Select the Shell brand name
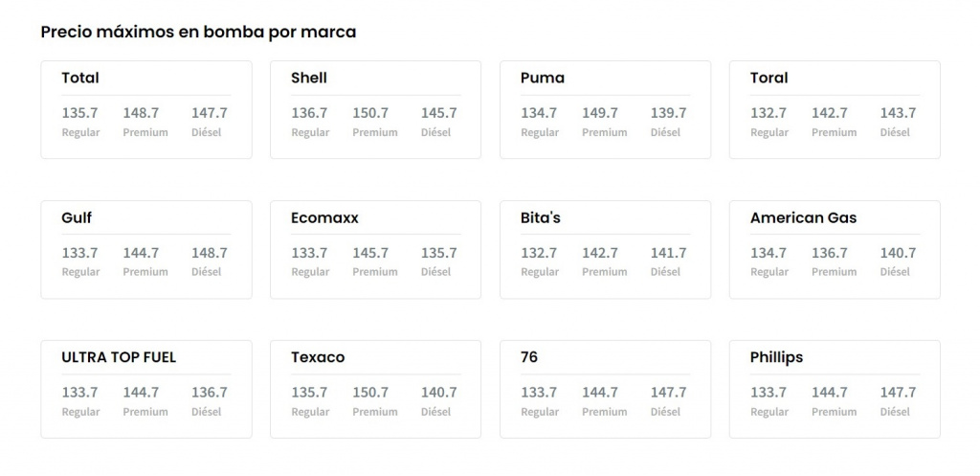 (x=309, y=78)
